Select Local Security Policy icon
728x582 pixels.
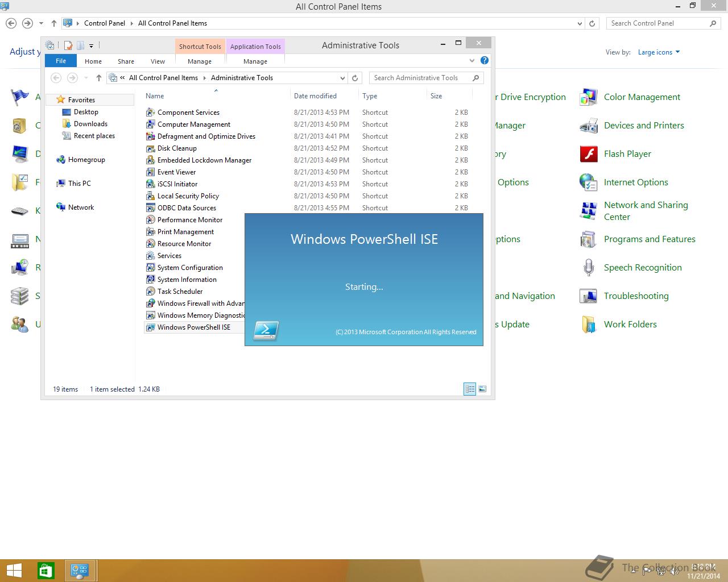click(x=150, y=196)
